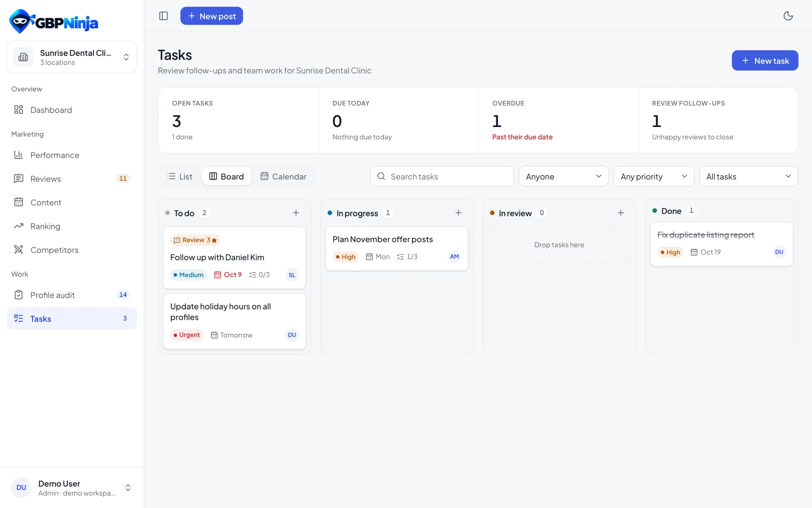Click the Overdue stat card
Image resolution: width=812 pixels, height=508 pixels.
[558, 120]
